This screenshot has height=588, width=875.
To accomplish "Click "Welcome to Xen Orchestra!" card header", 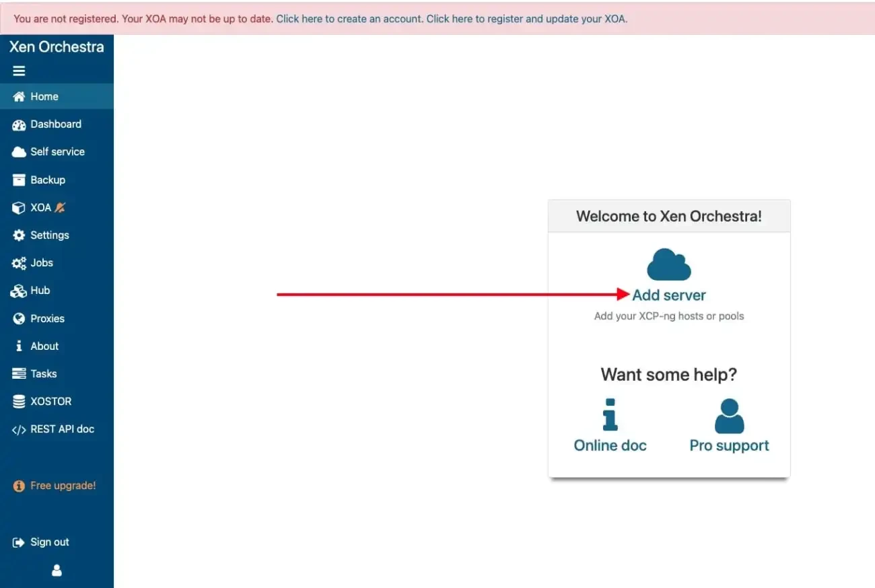I will click(669, 217).
